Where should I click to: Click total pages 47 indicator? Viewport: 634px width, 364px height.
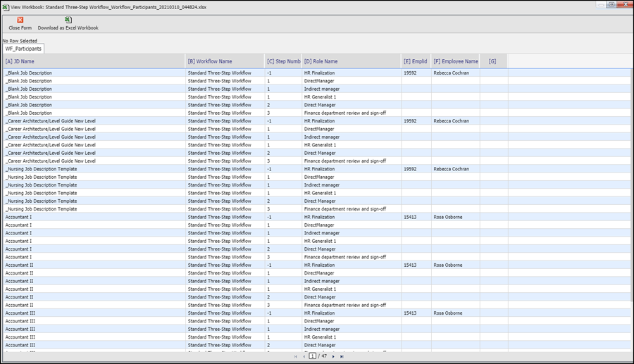click(x=324, y=356)
